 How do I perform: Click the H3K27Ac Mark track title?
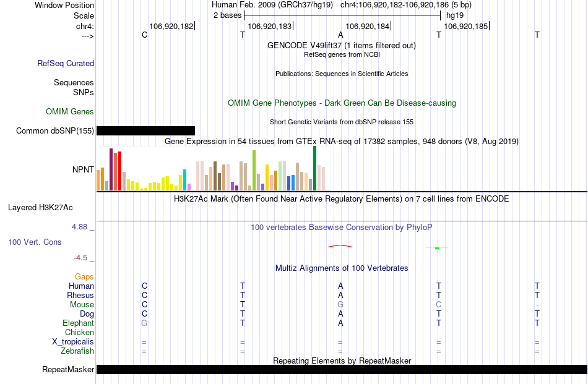342,198
